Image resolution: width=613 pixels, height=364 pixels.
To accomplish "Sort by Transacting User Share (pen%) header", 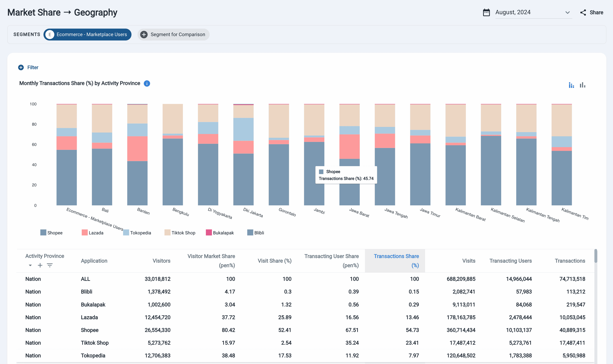I will (x=331, y=261).
